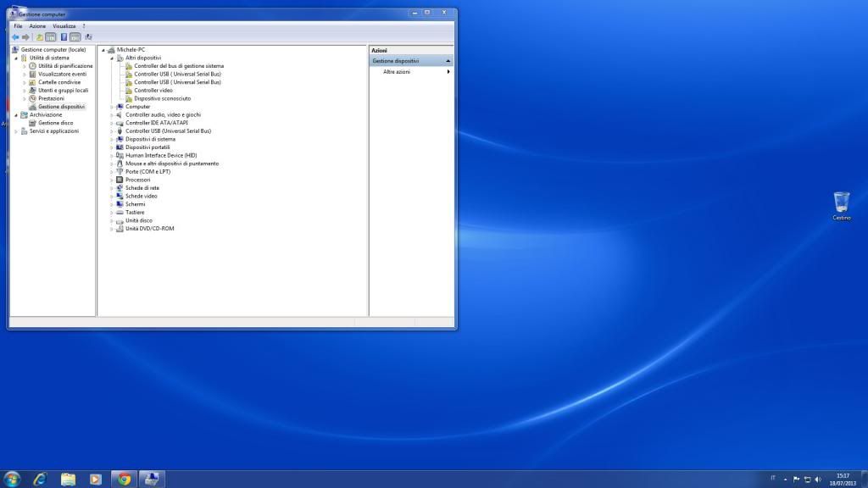Click the blue Help toolbar icon
The width and height of the screenshot is (868, 488).
click(64, 37)
